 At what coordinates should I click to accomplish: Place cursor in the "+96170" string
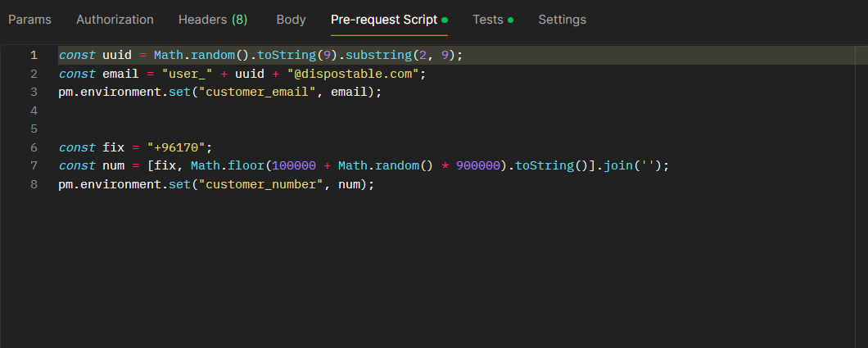click(179, 147)
